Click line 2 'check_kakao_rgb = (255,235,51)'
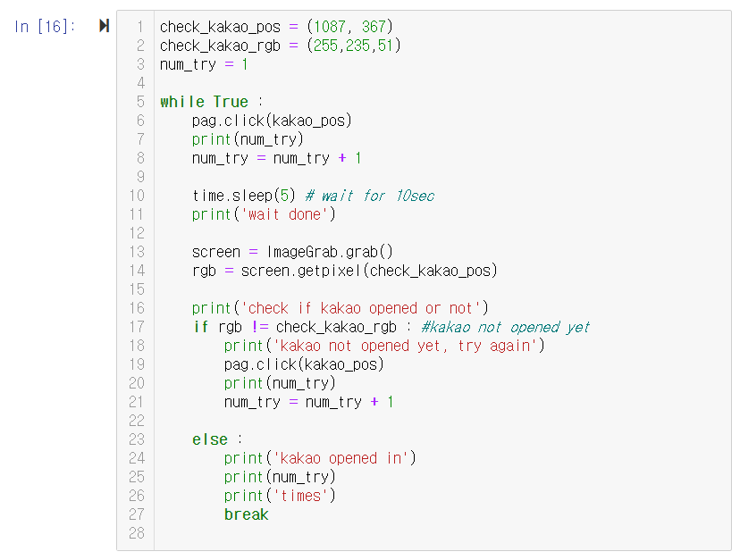 [281, 46]
